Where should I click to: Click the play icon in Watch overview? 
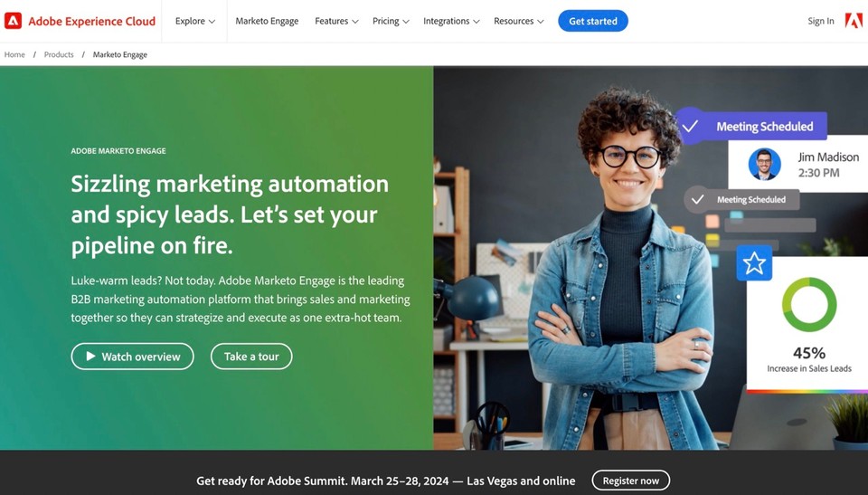[x=90, y=357]
